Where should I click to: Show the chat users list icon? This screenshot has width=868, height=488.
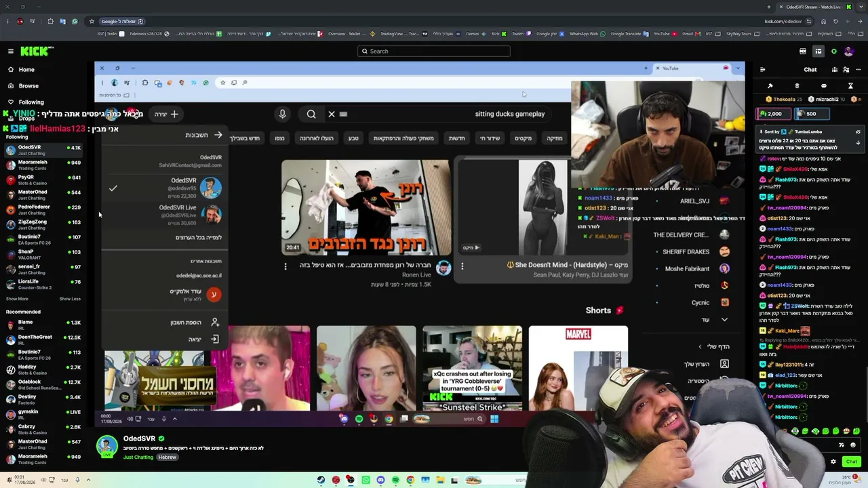tap(846, 69)
